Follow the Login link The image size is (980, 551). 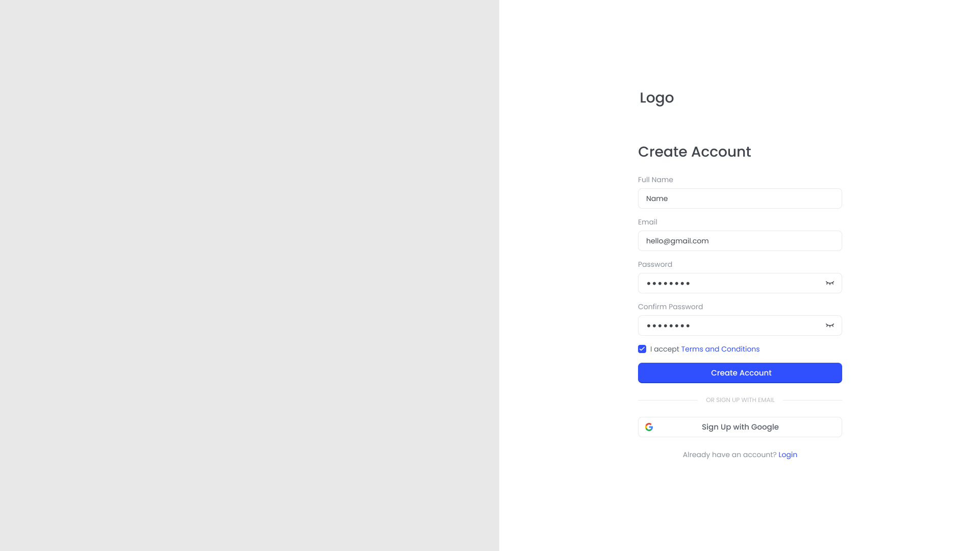(788, 455)
